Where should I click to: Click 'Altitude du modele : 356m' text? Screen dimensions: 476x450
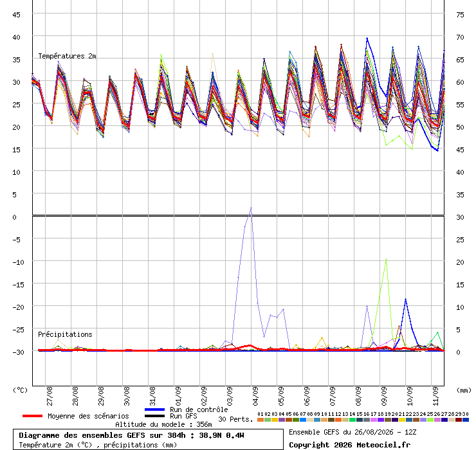pyautogui.click(x=163, y=424)
